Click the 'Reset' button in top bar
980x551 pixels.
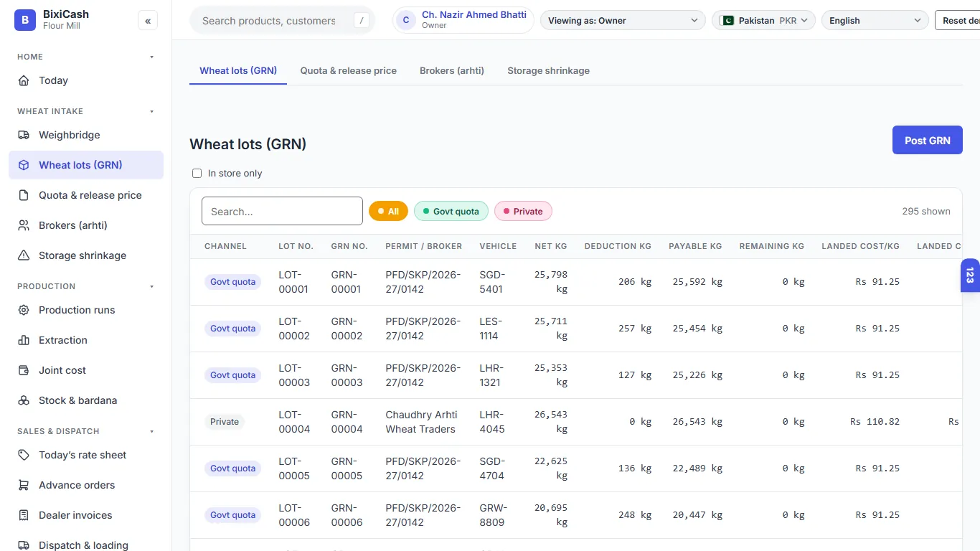tap(958, 20)
